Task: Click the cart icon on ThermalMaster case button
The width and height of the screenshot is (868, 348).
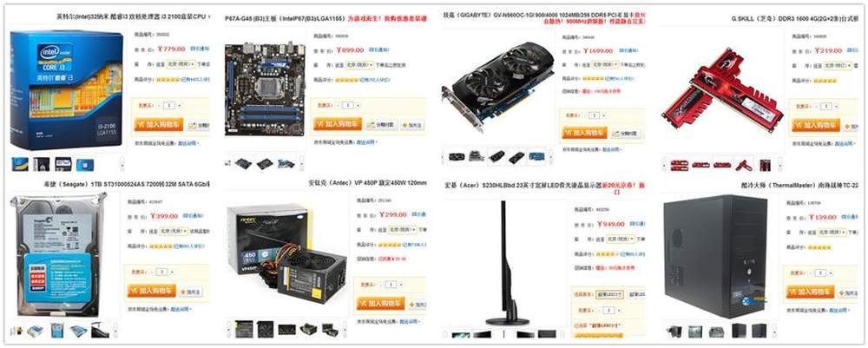Action: pos(793,292)
